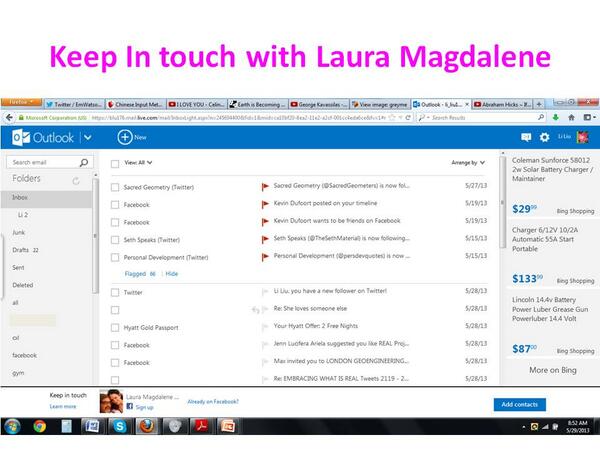Viewport: 600px width, 450px height.
Task: Focus the Search email field
Action: point(49,162)
